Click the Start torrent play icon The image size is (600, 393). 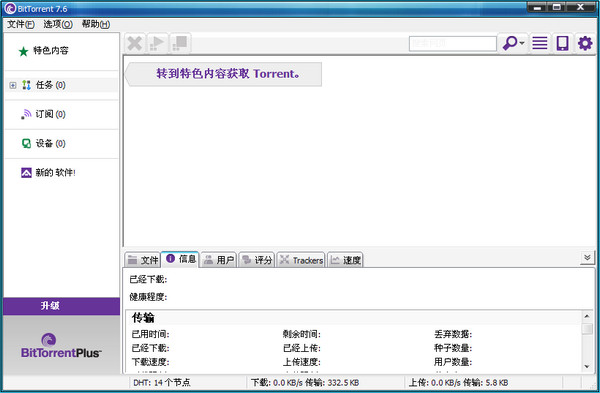[157, 43]
